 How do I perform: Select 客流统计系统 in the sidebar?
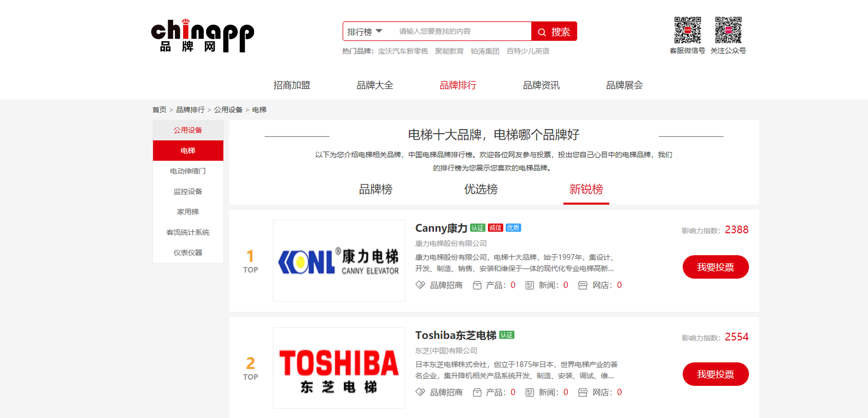pyautogui.click(x=188, y=232)
